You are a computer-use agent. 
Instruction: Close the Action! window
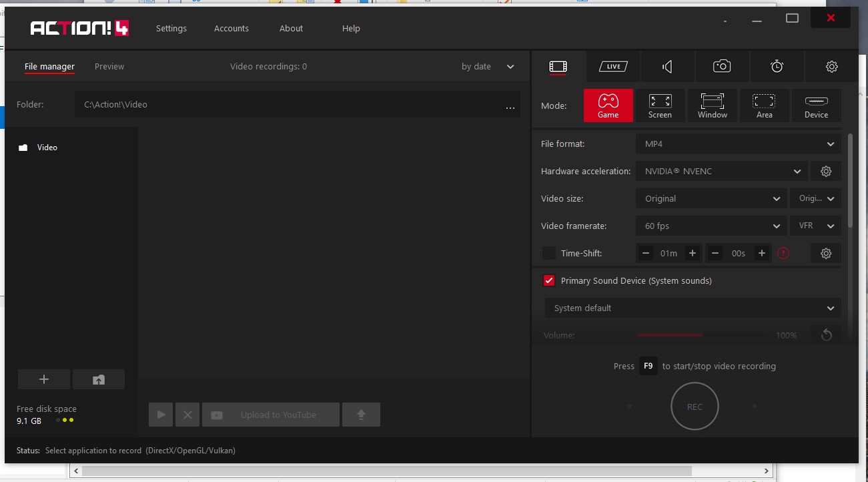pos(831,18)
